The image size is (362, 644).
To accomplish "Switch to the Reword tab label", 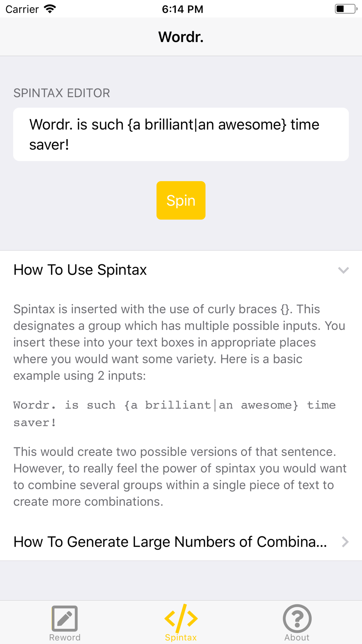I will (65, 637).
